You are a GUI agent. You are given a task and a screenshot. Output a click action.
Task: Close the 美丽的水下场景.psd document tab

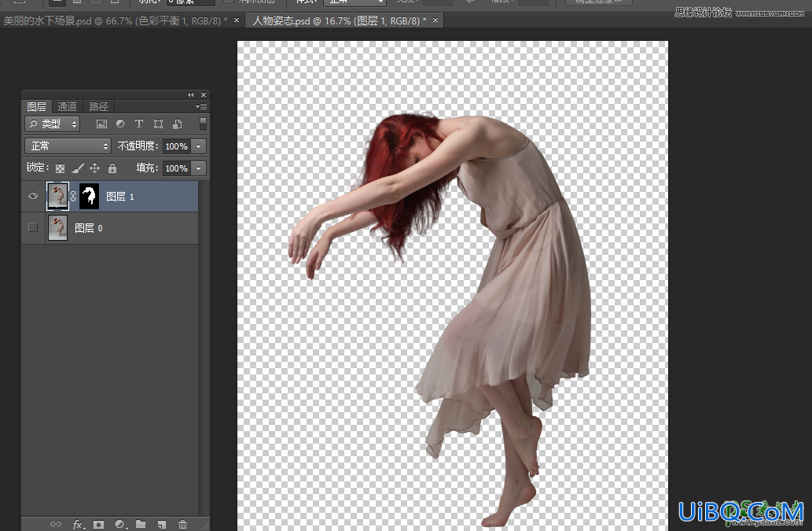click(237, 20)
